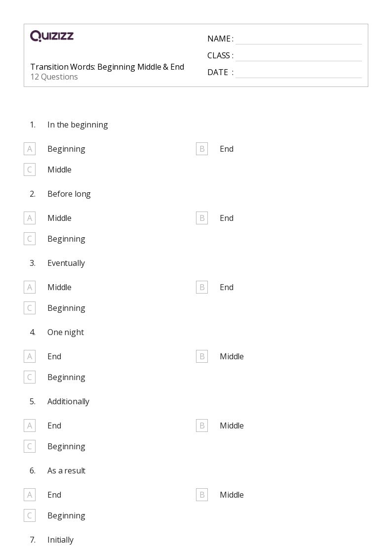Screen dimensions: 392x555
Task: Click the question 7 text Initially
Action: coord(60,540)
